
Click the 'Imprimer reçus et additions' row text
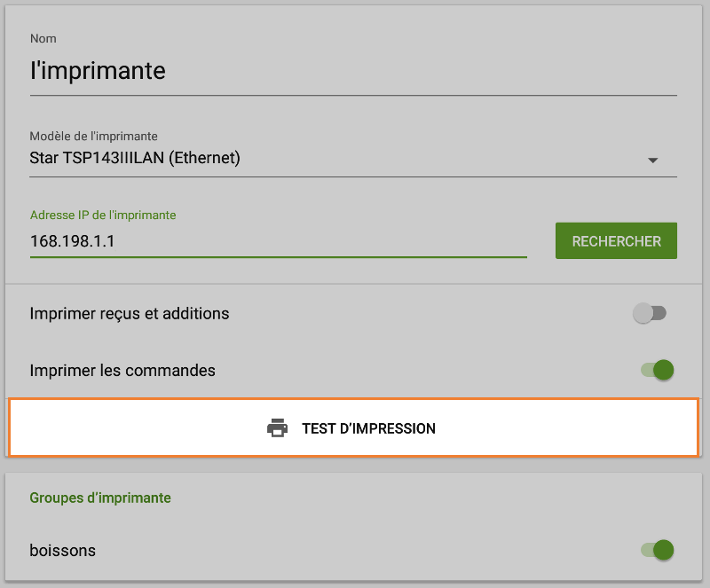(130, 313)
